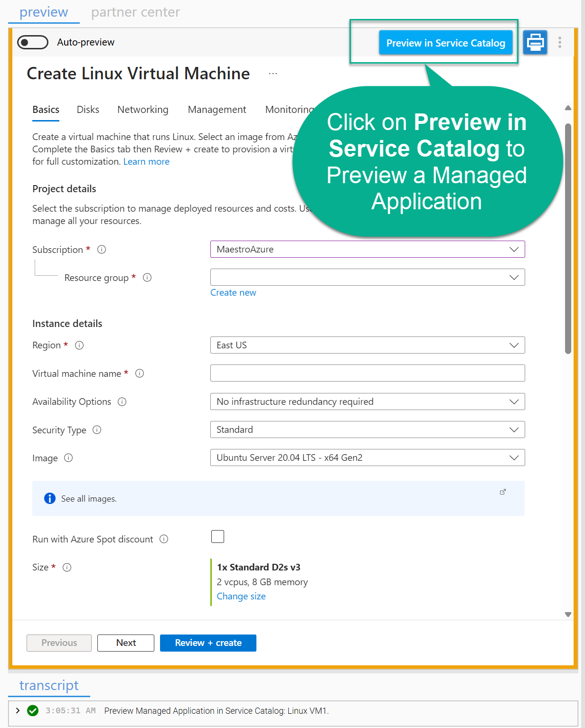This screenshot has width=585, height=728.
Task: Open the external link on See all images banner
Action: 502,492
